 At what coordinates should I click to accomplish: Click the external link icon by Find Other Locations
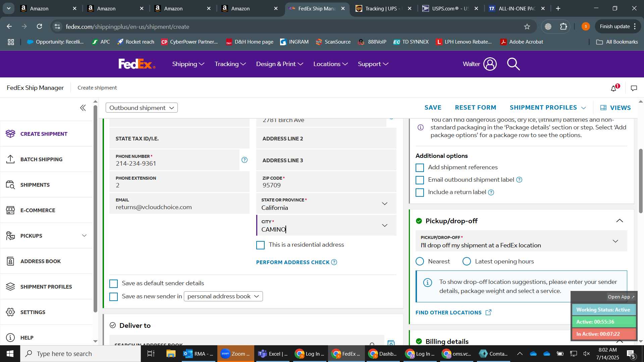(488, 312)
